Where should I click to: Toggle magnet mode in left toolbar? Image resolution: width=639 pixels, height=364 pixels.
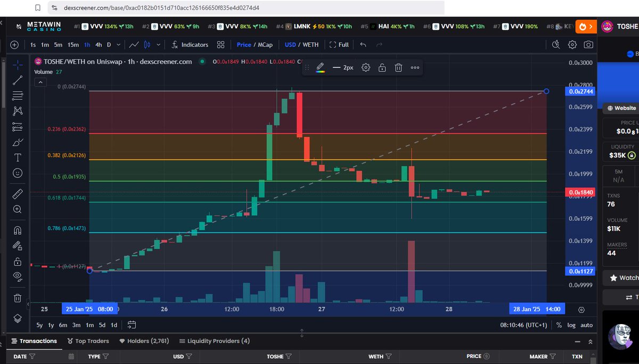tap(18, 230)
